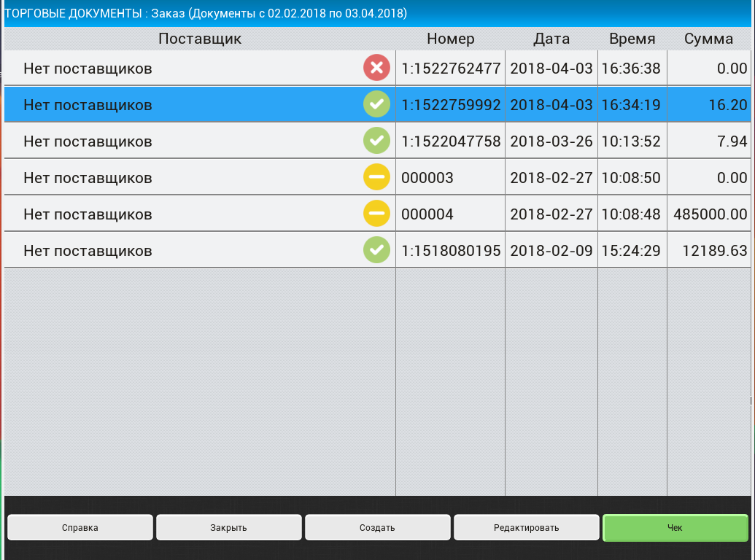Click the date cell 2018-02-09
This screenshot has width=755, height=560.
click(x=551, y=251)
